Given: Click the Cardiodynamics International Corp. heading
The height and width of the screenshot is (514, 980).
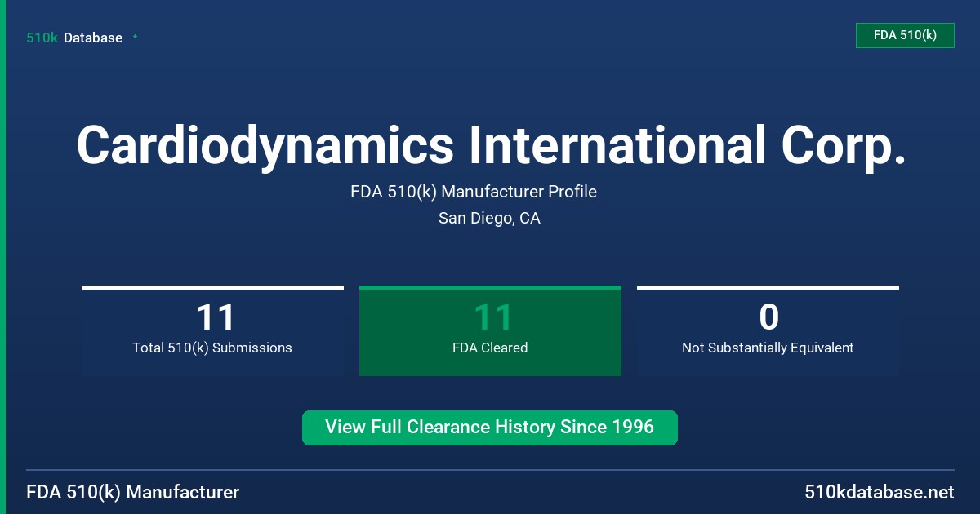Looking at the screenshot, I should tap(490, 145).
